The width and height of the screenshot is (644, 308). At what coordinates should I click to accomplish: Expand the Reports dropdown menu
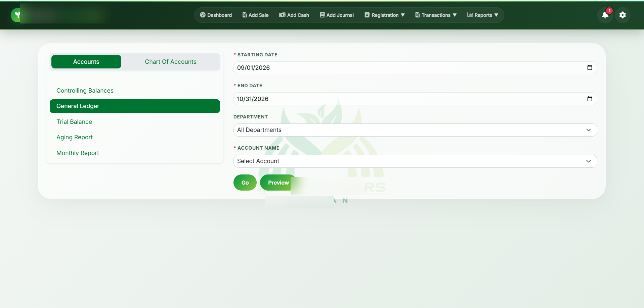[x=483, y=15]
